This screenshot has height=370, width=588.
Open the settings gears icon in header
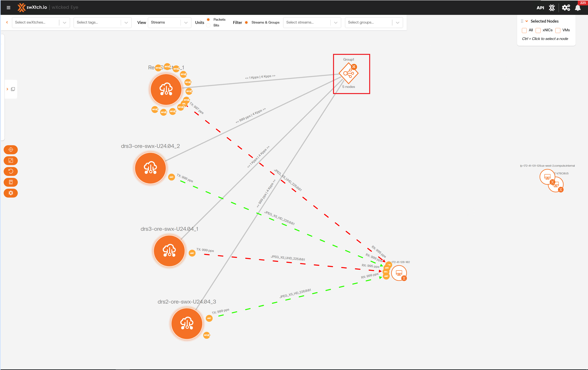[566, 8]
